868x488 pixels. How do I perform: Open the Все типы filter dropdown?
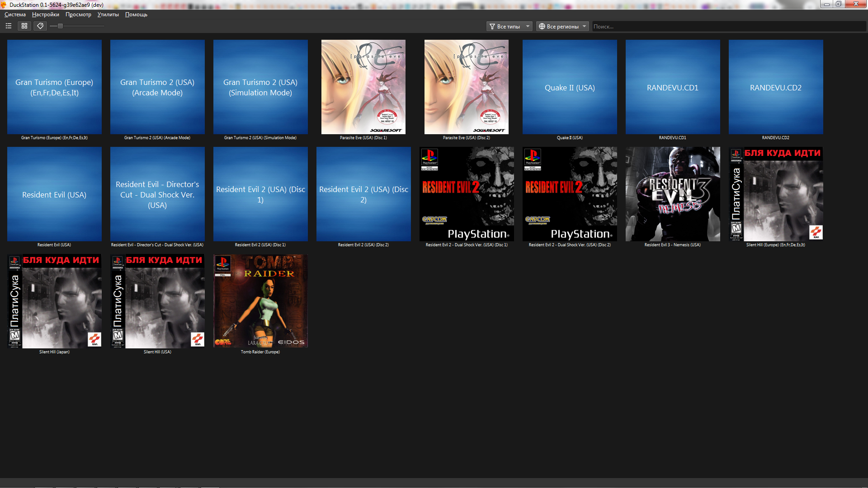tap(509, 27)
